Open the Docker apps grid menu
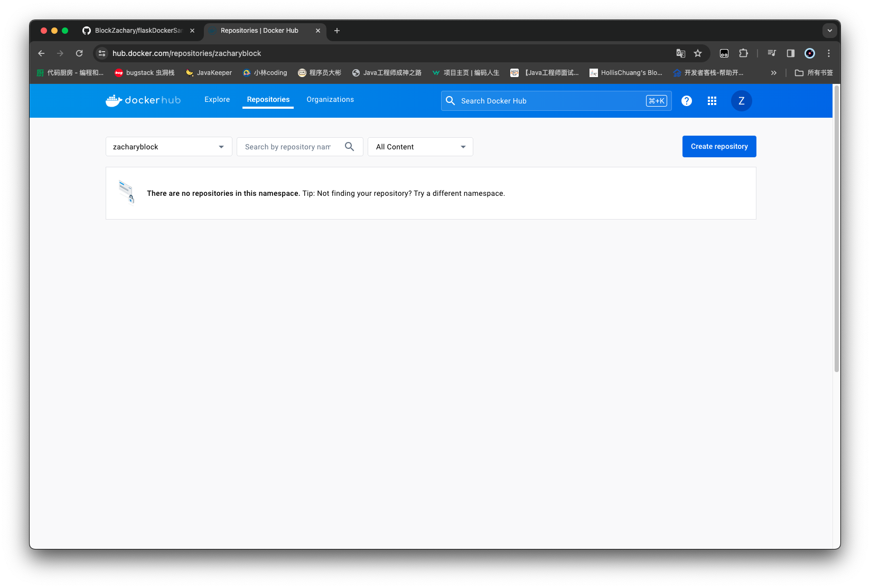Viewport: 870px width, 588px height. [712, 101]
